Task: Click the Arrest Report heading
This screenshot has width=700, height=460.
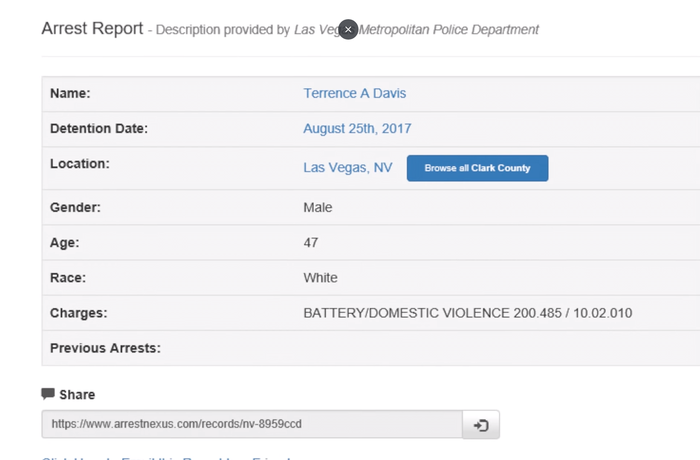Action: (92, 28)
